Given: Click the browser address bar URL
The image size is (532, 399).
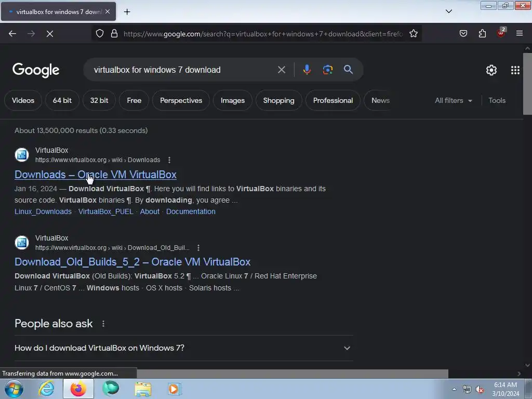Looking at the screenshot, I should click(x=263, y=34).
